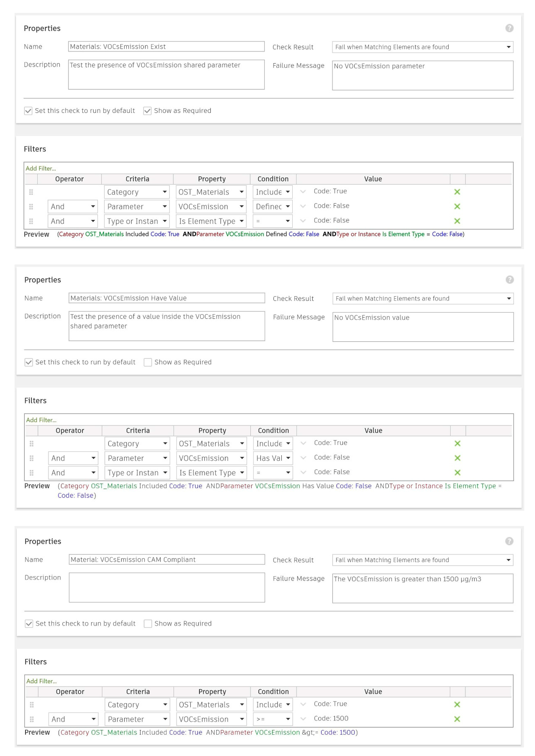Open the >= condition dropdown

coord(273,719)
